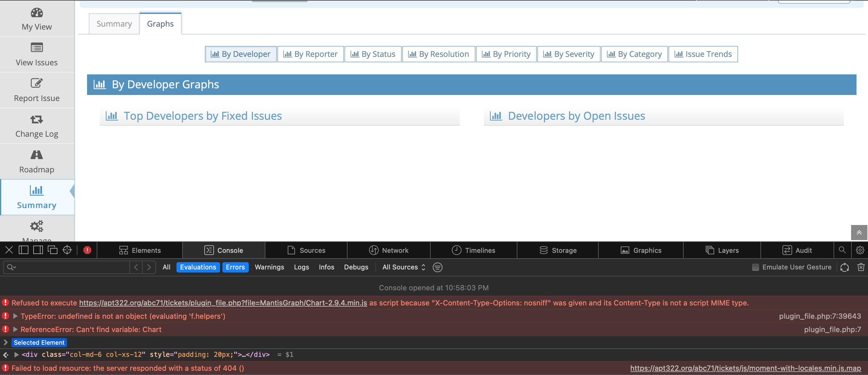The height and width of the screenshot is (375, 868).
Task: Click the red error indicator icon
Action: pos(87,250)
